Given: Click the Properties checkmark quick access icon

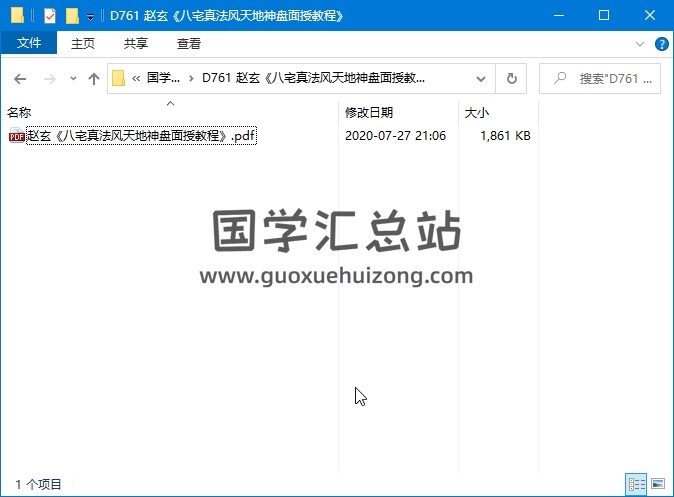Looking at the screenshot, I should pos(50,16).
